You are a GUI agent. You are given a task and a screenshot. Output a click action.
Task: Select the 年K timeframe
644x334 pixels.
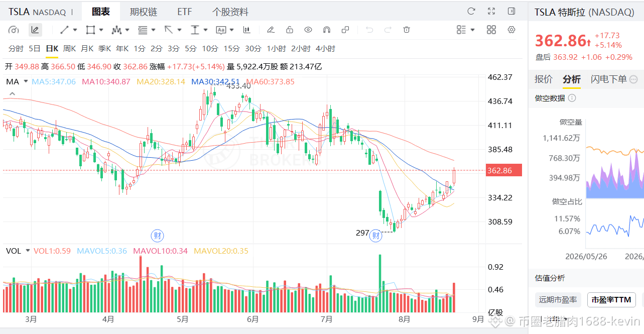[x=122, y=49]
